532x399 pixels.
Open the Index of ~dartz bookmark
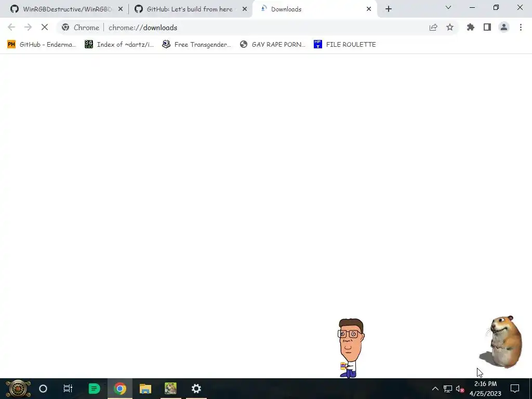click(x=119, y=45)
